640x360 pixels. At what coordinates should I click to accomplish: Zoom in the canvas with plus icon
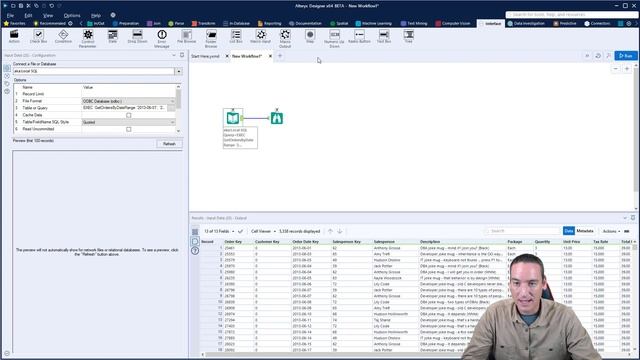click(x=627, y=69)
